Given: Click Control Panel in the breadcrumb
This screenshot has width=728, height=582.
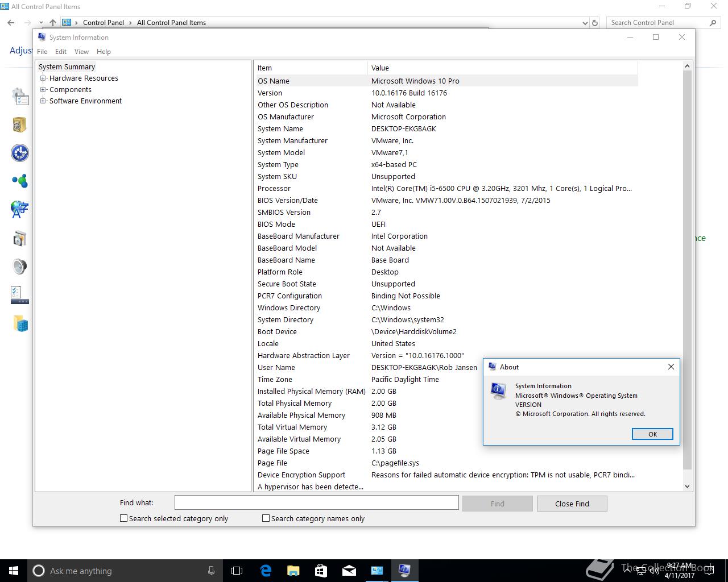Looking at the screenshot, I should click(103, 23).
